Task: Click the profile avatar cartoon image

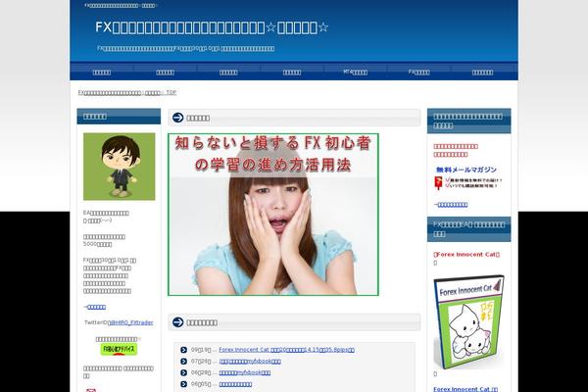Action: 119,167
